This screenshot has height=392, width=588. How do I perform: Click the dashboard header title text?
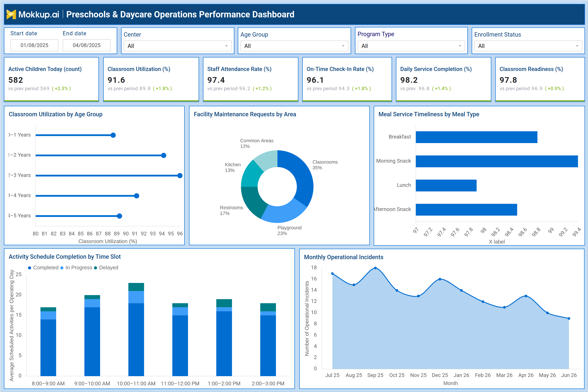tap(180, 15)
